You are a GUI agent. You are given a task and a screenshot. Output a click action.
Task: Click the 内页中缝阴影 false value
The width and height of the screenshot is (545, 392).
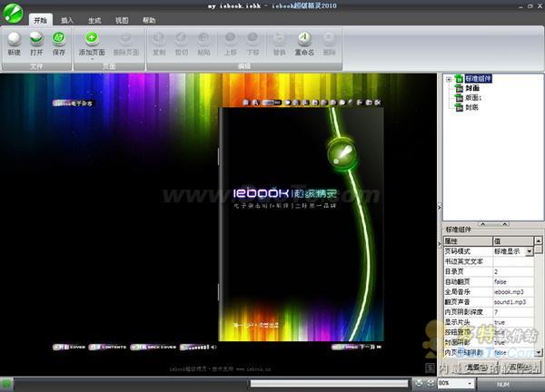pyautogui.click(x=513, y=352)
